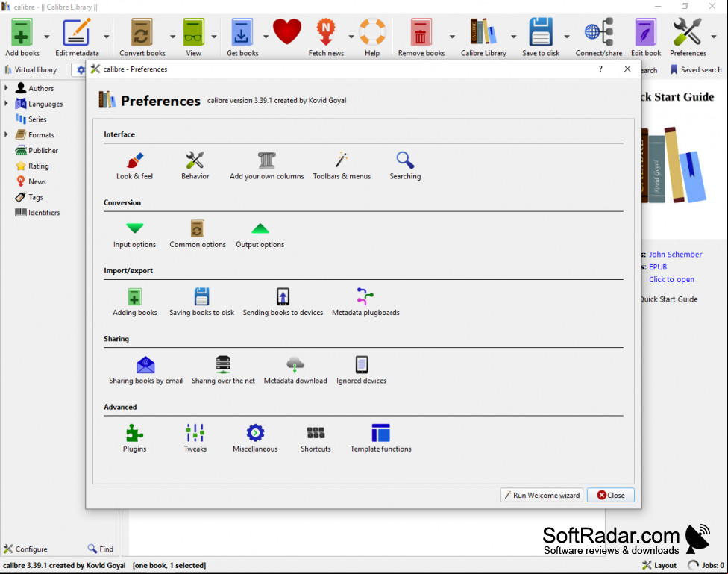Click the main toolbar Preferences icon
728x574 pixels.
click(x=688, y=37)
